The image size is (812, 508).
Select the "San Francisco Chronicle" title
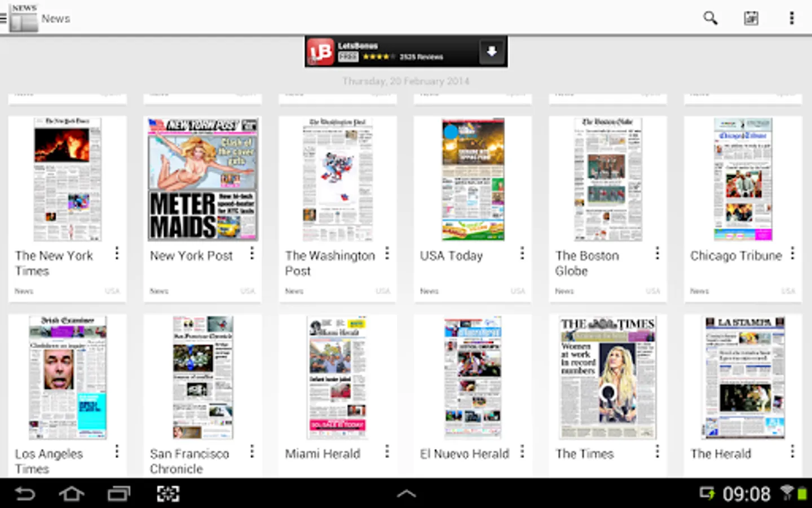click(x=189, y=461)
